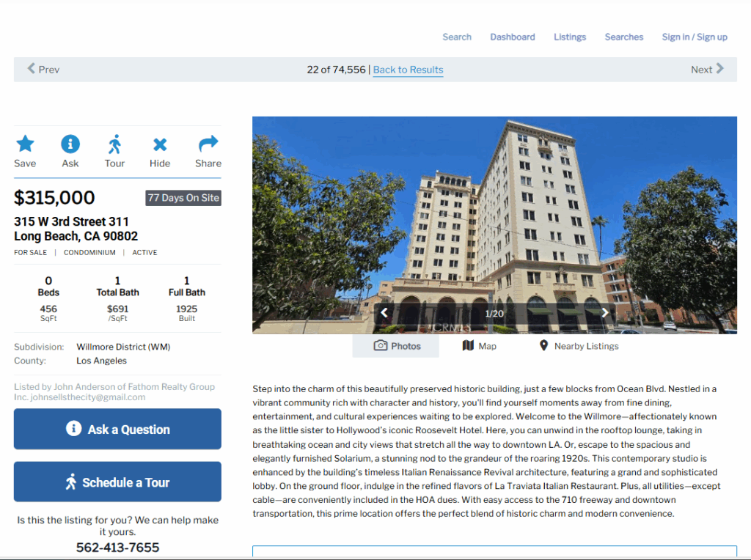
Task: Open the Searches menu item
Action: pos(624,37)
